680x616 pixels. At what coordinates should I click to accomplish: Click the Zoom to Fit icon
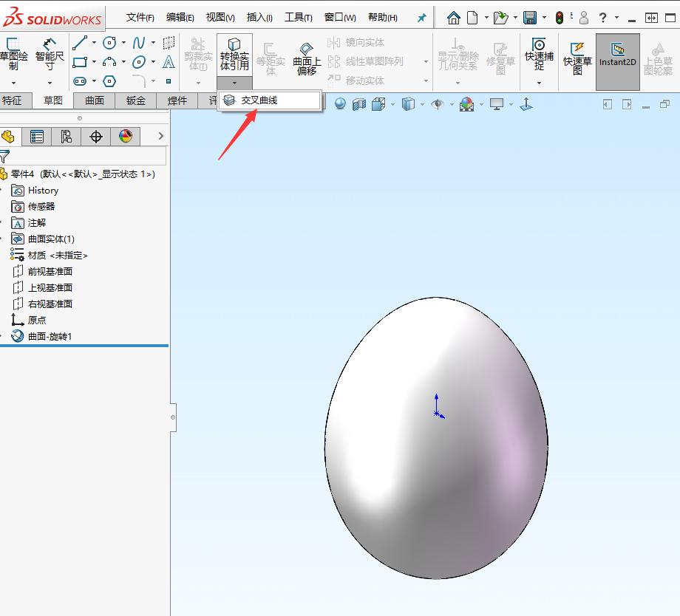click(x=339, y=104)
